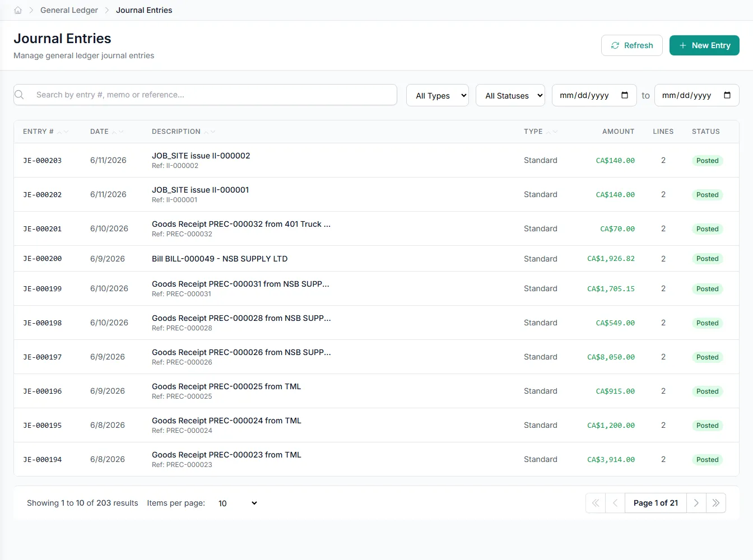
Task: Create a New Entry
Action: (704, 45)
